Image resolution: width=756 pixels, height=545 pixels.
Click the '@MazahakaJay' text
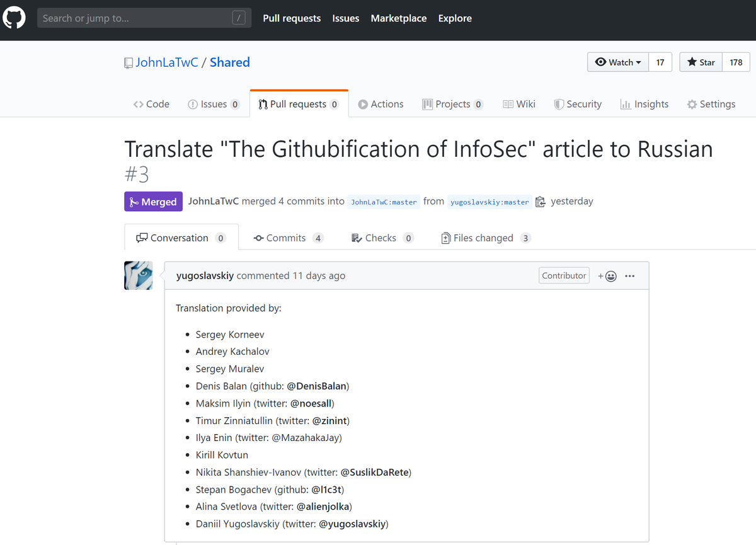(307, 437)
